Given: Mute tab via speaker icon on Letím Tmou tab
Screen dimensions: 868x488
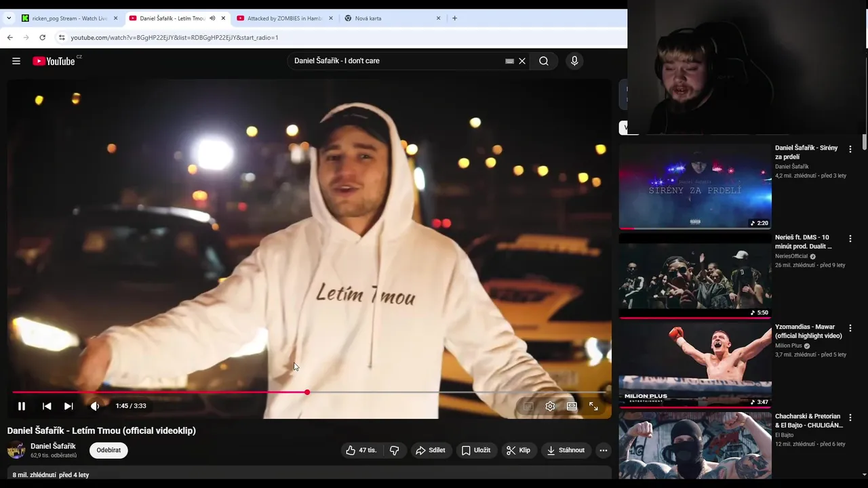Looking at the screenshot, I should tap(212, 18).
